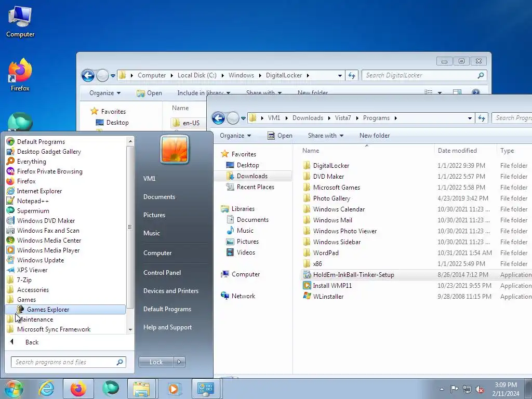532x399 pixels.
Task: Open Firefox from the taskbar
Action: click(x=78, y=389)
